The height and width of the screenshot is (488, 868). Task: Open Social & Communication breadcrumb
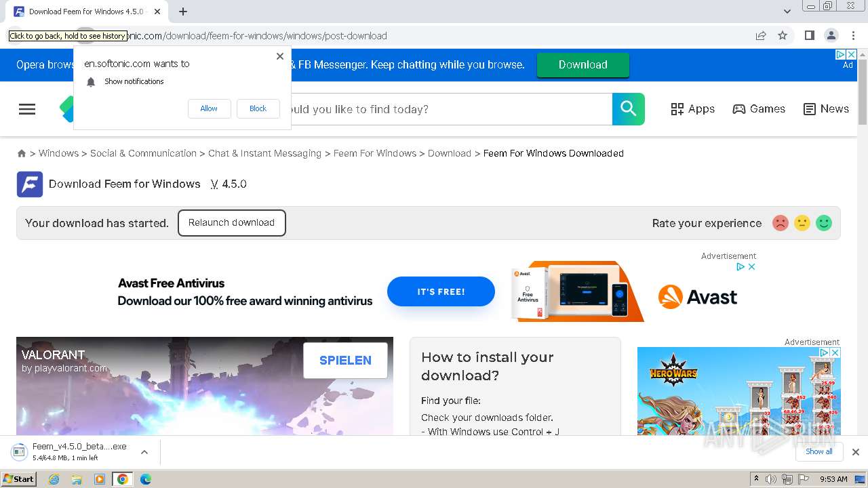(x=143, y=153)
